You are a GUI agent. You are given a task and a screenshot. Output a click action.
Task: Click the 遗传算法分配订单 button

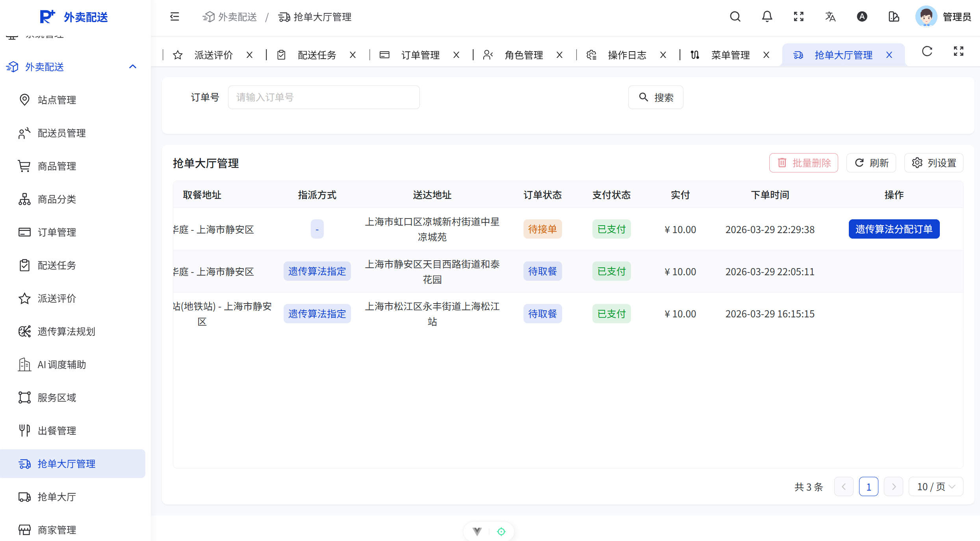point(894,229)
